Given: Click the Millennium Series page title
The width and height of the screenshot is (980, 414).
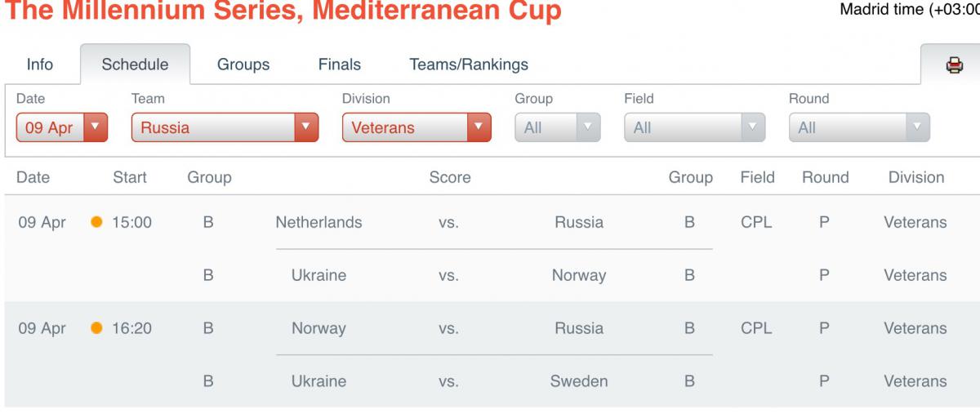Looking at the screenshot, I should point(283,11).
